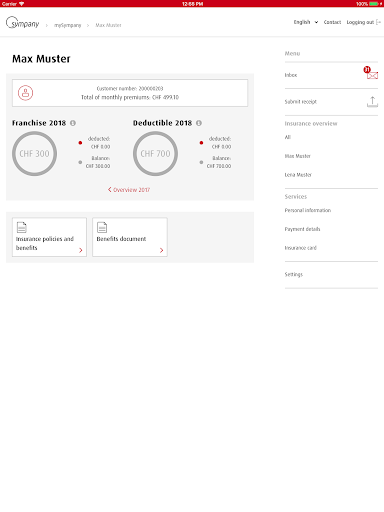Click the Wi-Fi icon in status bar
Viewport: 384px width, 512px height.
point(22,4)
